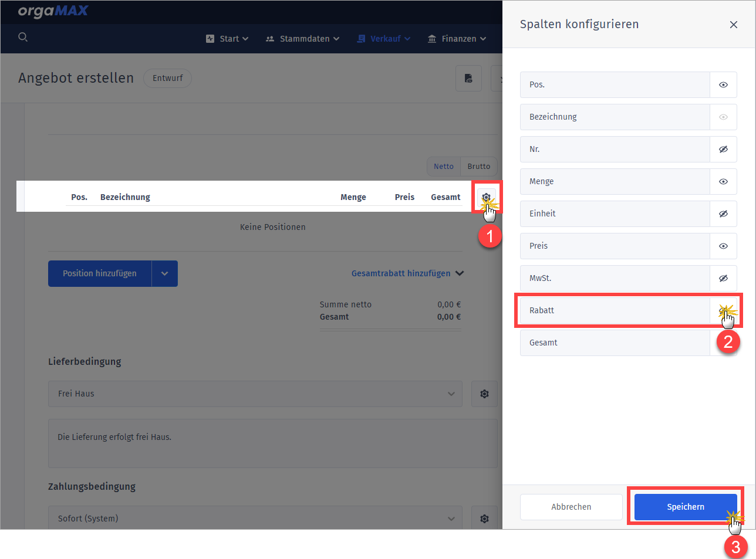Screen dimensions: 756x559
Task: Show the Rabatt column
Action: point(723,310)
